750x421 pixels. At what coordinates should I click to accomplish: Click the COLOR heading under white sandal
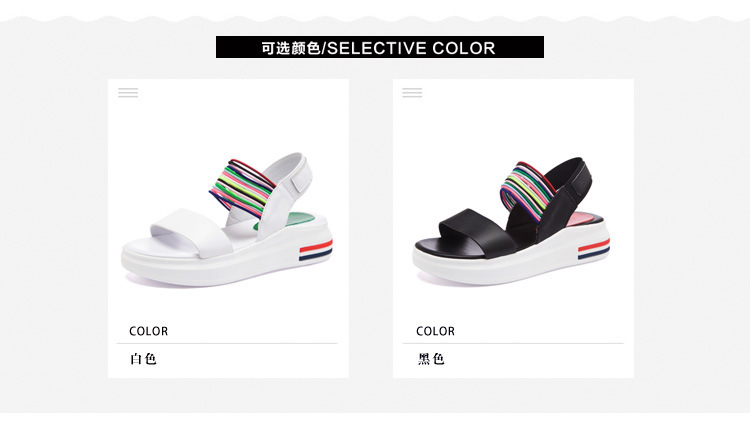point(148,331)
